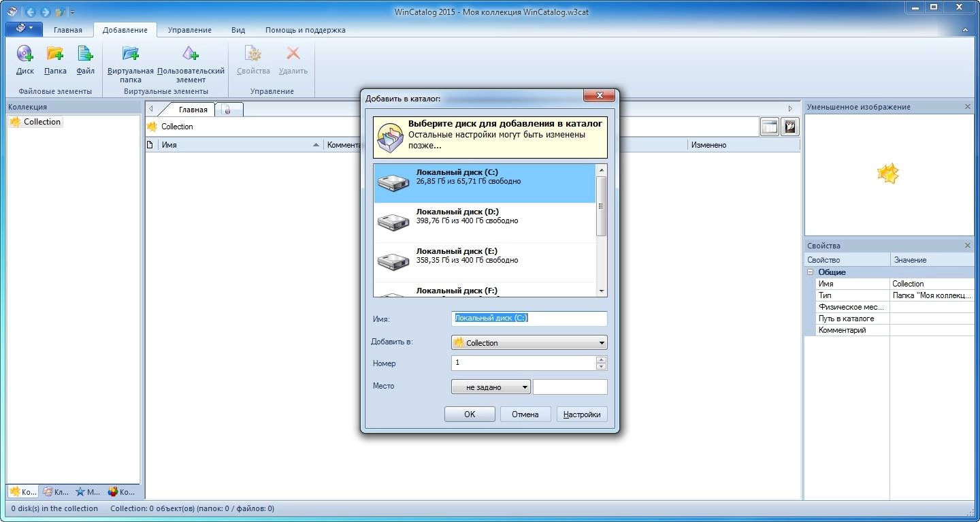
Task: Click the disabled Удалить ribbon icon
Action: click(x=293, y=60)
